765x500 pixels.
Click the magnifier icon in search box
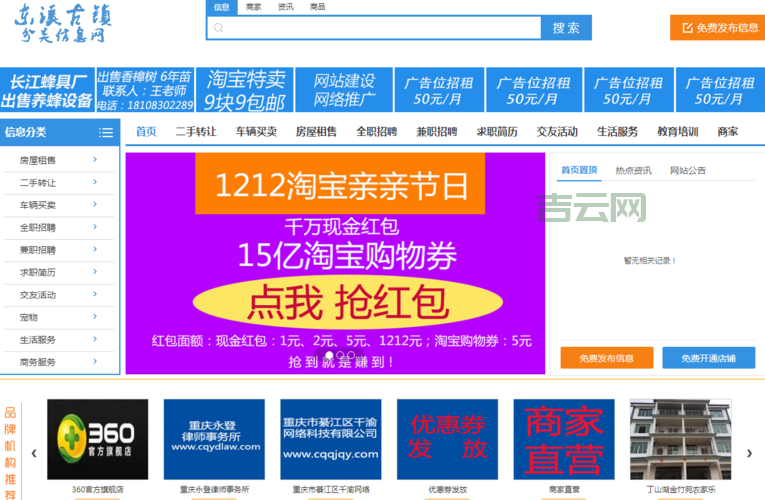tap(219, 28)
